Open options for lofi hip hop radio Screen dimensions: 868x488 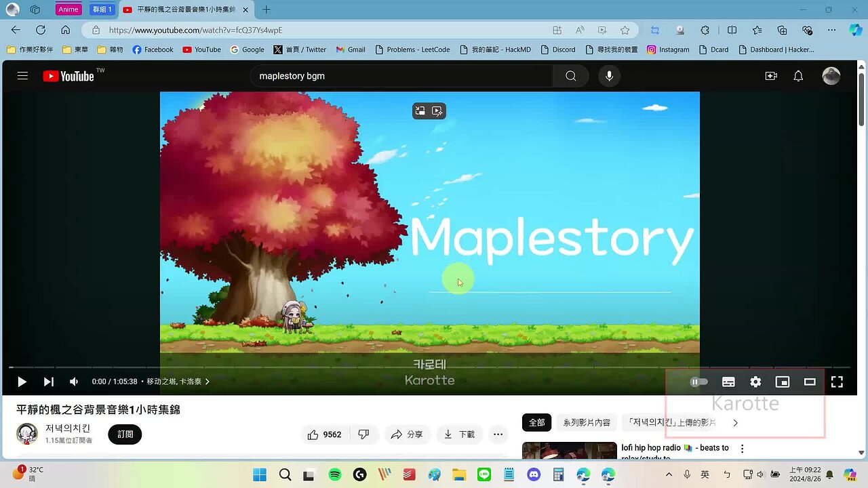coord(742,449)
